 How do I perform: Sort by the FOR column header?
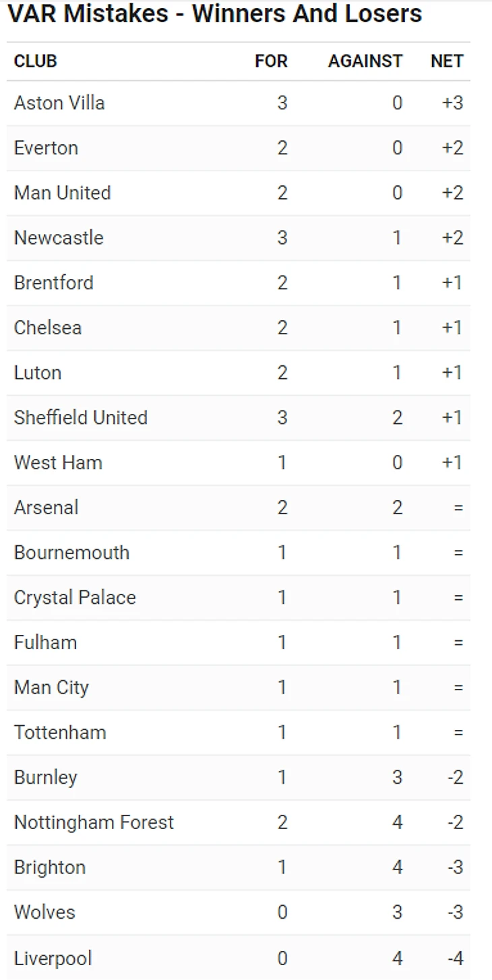pos(271,61)
